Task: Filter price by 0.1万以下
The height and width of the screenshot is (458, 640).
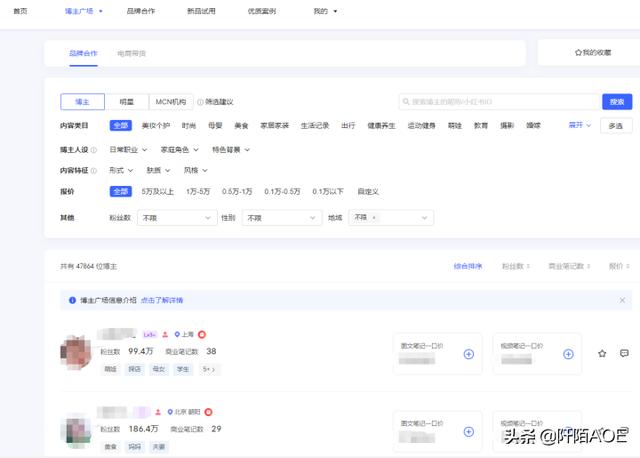Action: coord(328,191)
